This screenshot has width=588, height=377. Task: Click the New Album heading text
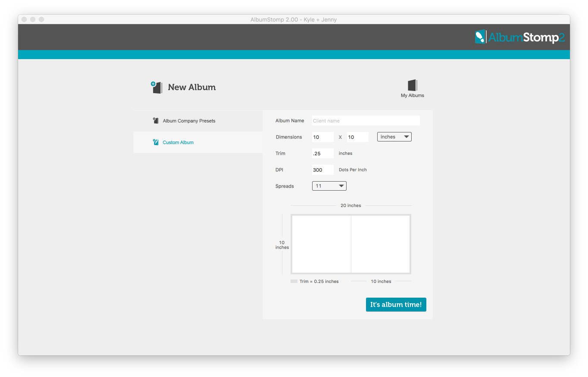click(192, 87)
